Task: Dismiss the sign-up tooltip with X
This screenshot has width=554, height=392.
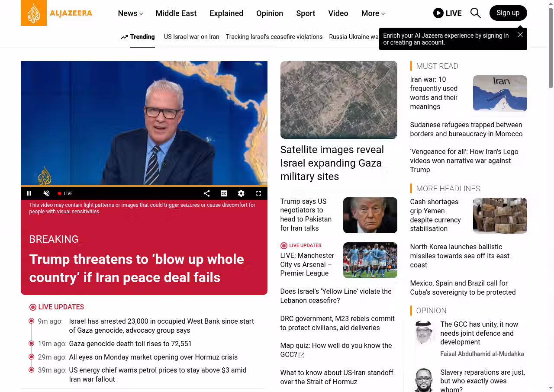Action: (x=520, y=35)
